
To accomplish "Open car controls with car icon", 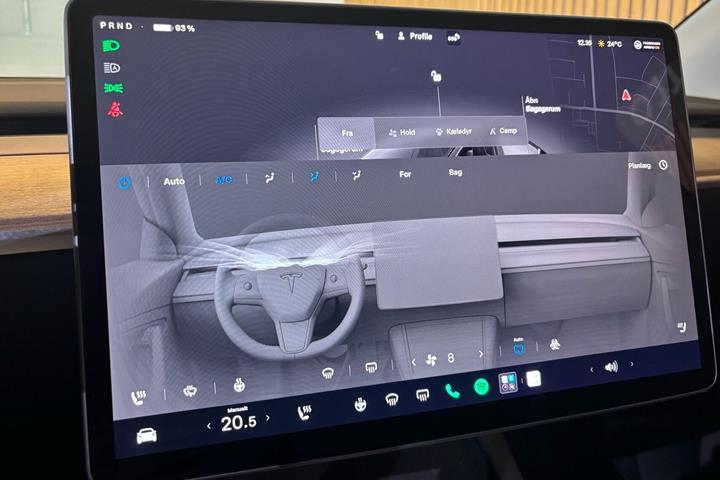I will [x=146, y=435].
